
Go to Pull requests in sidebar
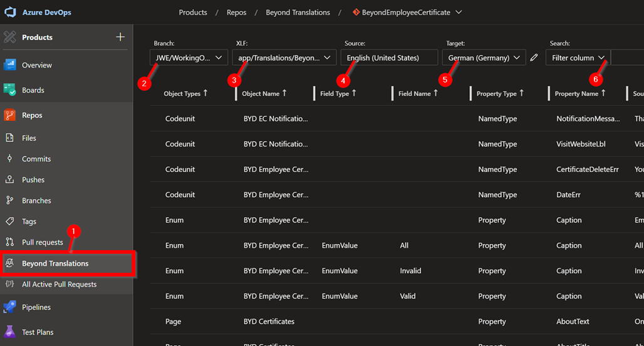42,242
